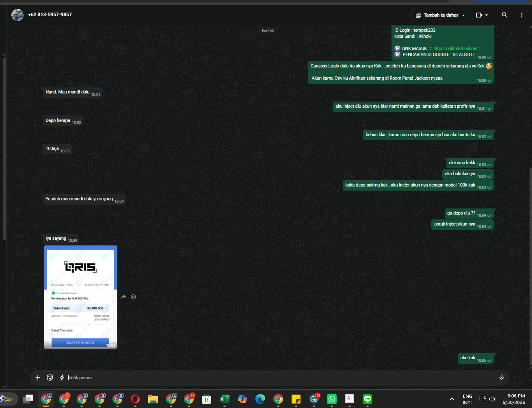Image resolution: width=532 pixels, height=408 pixels.
Task: Open File Explorer from taskbar
Action: tap(153, 399)
